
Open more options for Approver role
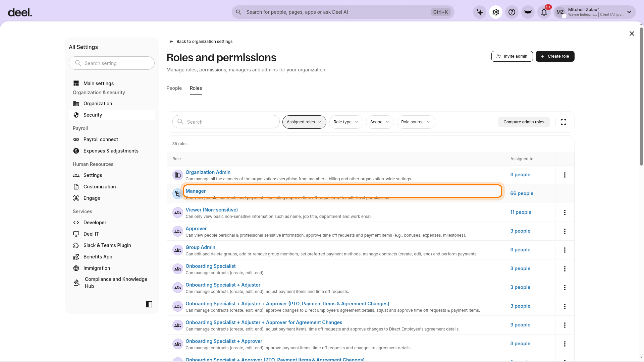pos(565,231)
